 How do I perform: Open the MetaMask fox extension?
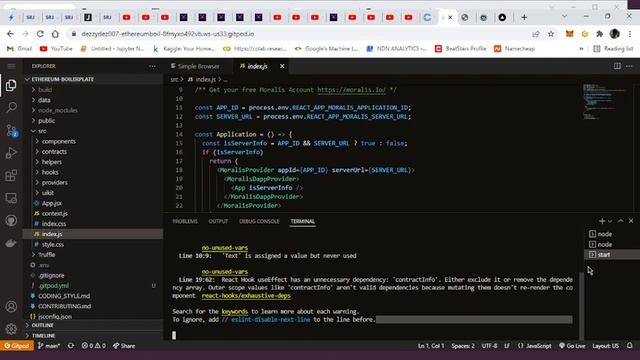[569, 34]
